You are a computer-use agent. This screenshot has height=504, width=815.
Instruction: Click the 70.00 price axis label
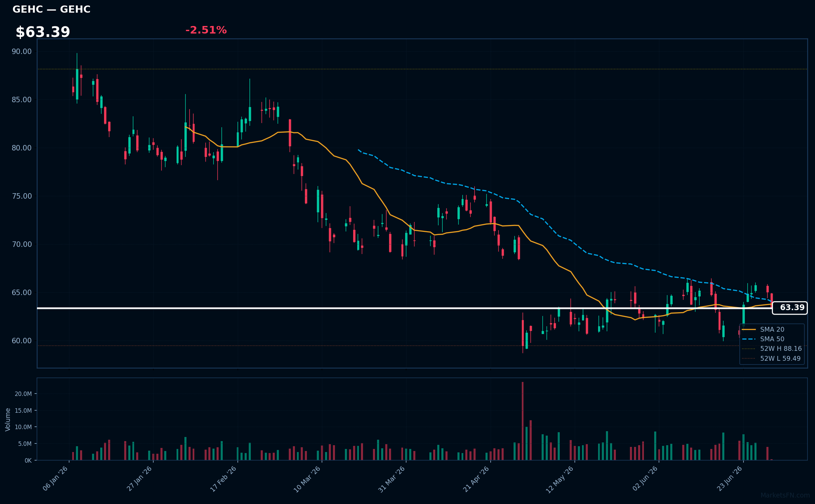pyautogui.click(x=22, y=244)
